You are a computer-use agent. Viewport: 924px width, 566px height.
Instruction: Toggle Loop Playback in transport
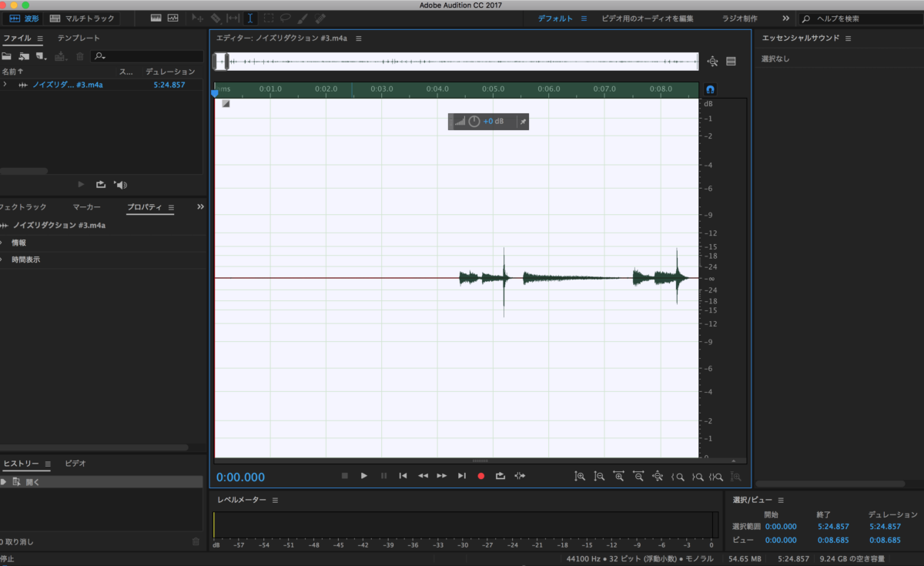(500, 476)
